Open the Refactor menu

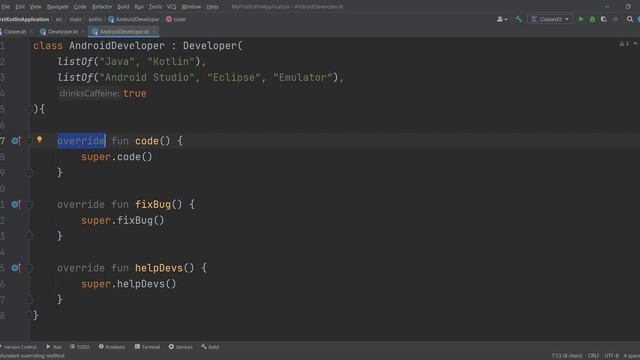pos(102,7)
